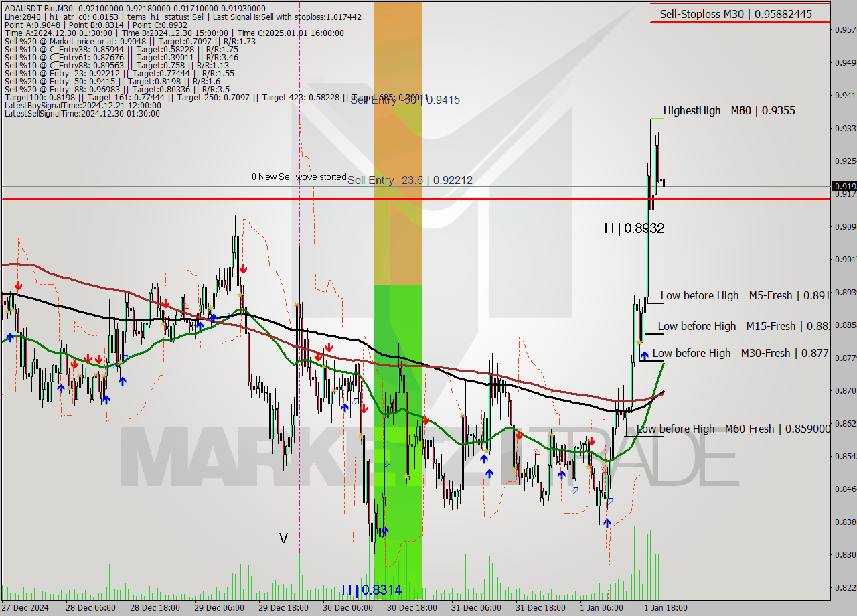The image size is (857, 616).
Task: Click the 31 Dec 18:00 time label
Action: 540,608
